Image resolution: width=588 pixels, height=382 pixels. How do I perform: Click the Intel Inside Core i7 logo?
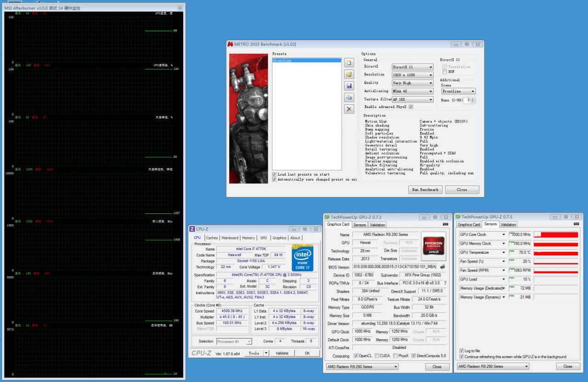click(x=302, y=257)
